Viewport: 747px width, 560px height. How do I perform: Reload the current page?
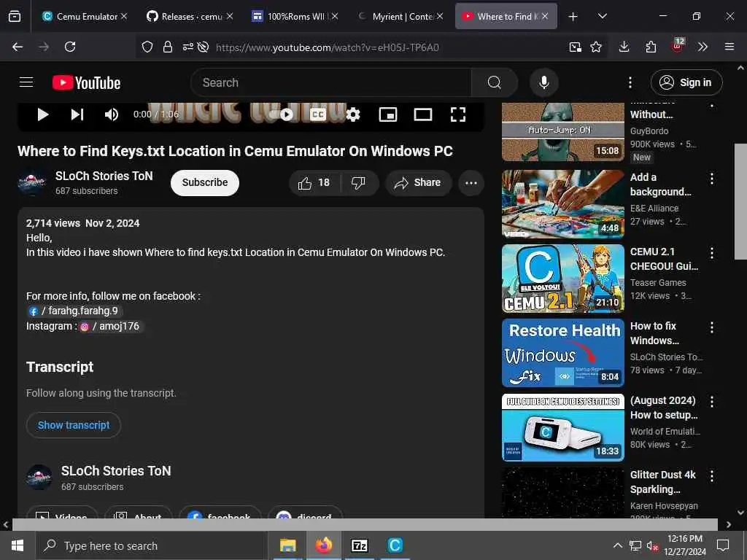point(70,47)
